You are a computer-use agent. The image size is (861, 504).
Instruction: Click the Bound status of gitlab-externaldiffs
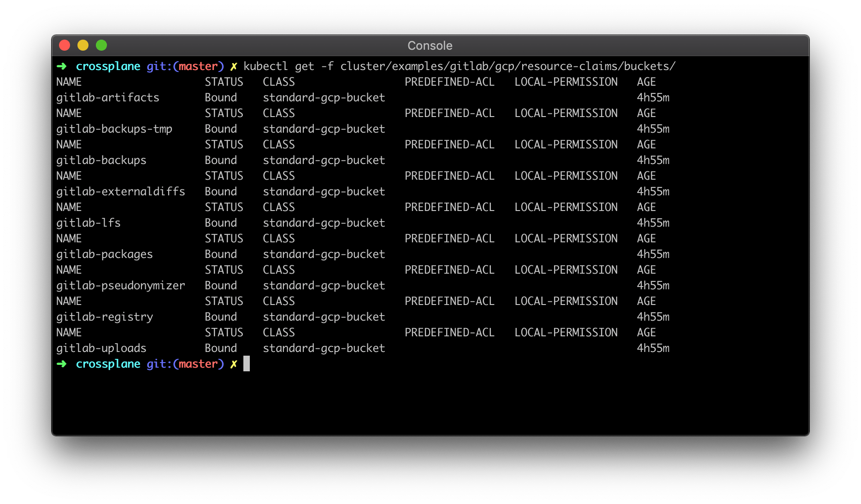(x=221, y=192)
